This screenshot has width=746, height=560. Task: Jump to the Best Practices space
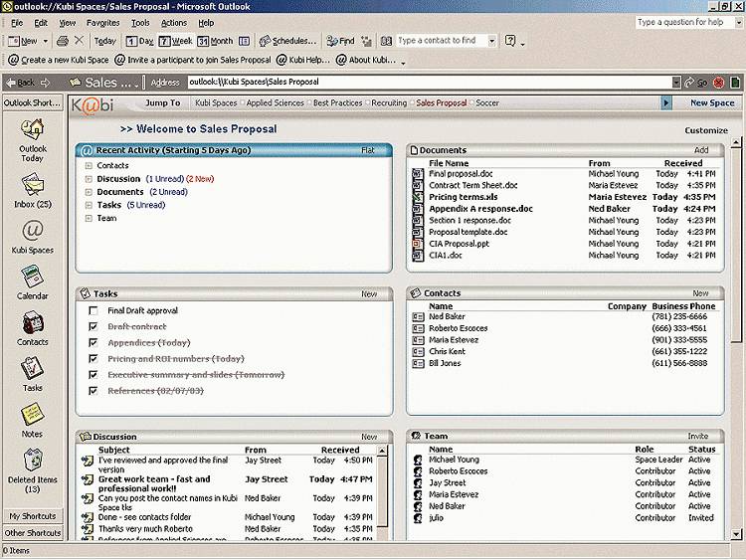click(x=338, y=102)
